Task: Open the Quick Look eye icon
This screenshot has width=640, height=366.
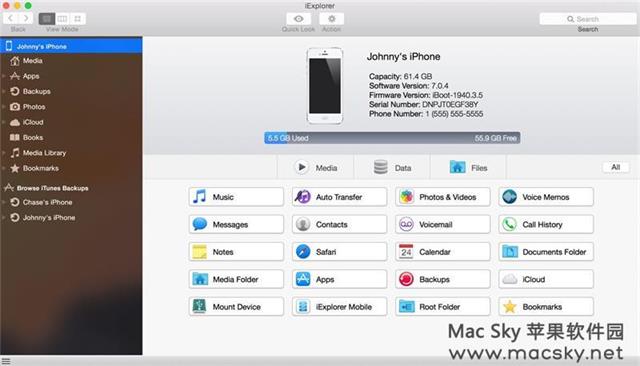Action: [298, 19]
